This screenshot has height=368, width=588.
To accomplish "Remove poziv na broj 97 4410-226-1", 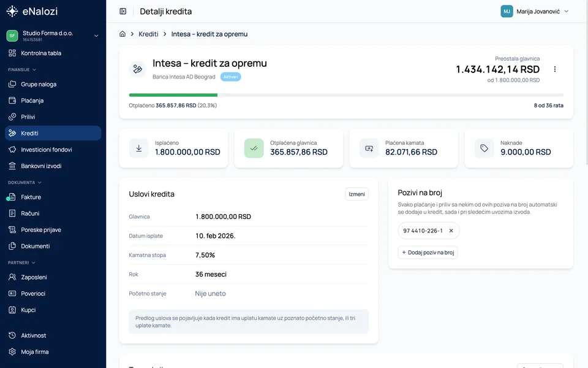I will (451, 231).
